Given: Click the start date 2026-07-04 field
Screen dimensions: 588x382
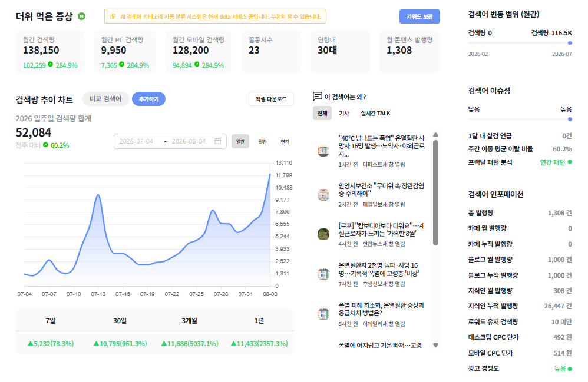Looking at the screenshot, I should pos(136,141).
